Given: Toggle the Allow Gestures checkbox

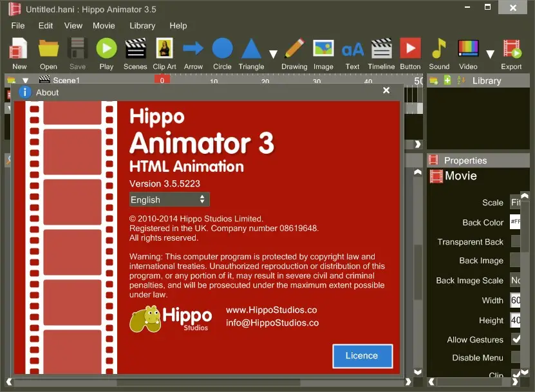Looking at the screenshot, I should point(516,339).
